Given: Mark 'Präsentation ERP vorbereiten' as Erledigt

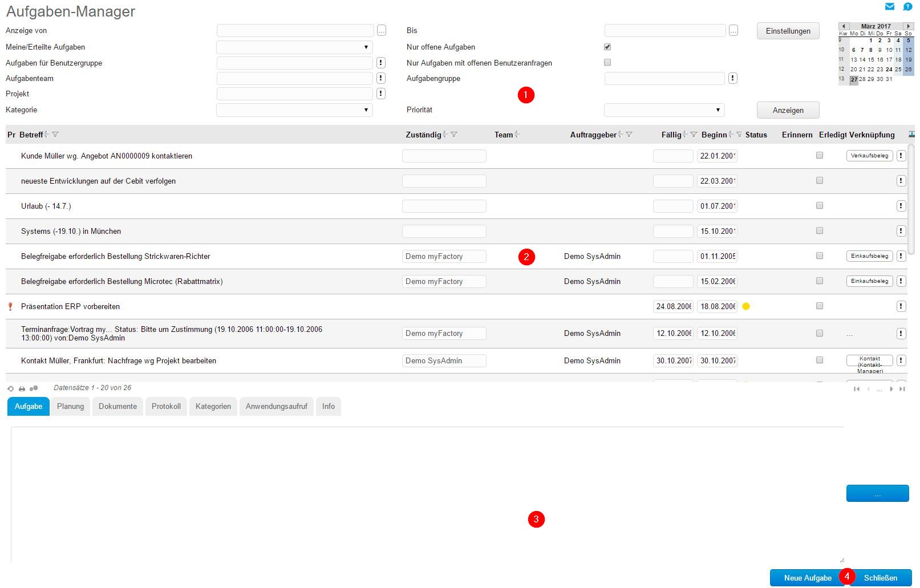Looking at the screenshot, I should (820, 306).
